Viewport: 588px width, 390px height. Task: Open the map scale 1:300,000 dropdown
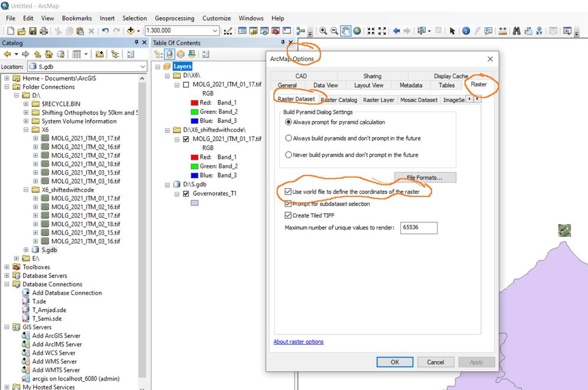tap(215, 31)
